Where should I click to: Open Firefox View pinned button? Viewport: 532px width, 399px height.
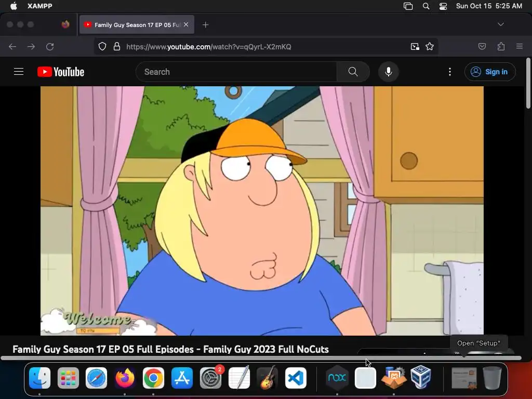(65, 24)
